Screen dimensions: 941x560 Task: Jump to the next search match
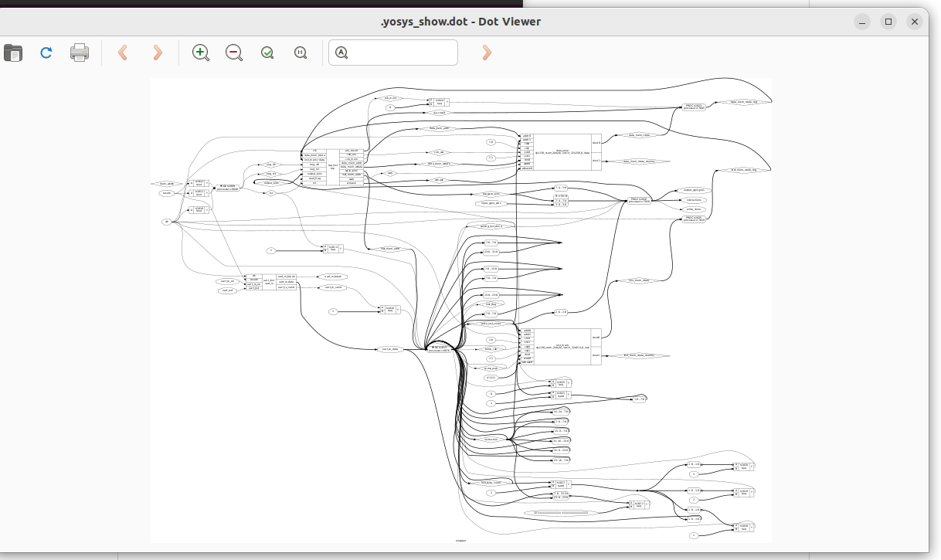(x=486, y=53)
